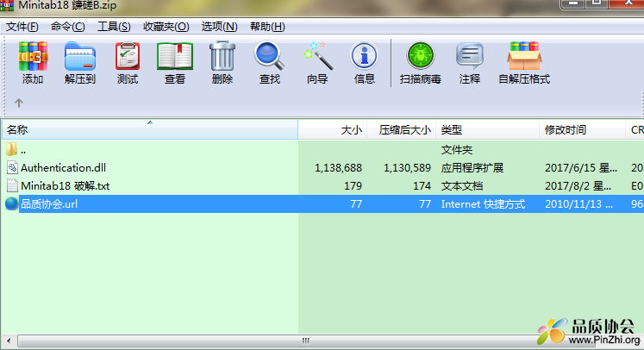
Task: Click the 扫描病毒 (Scan virus) icon
Action: pyautogui.click(x=420, y=55)
